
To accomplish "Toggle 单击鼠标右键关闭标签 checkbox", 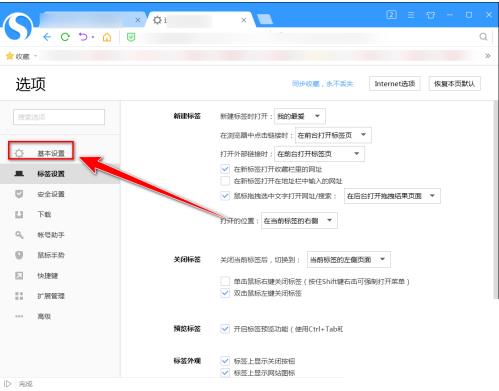I will [x=225, y=281].
